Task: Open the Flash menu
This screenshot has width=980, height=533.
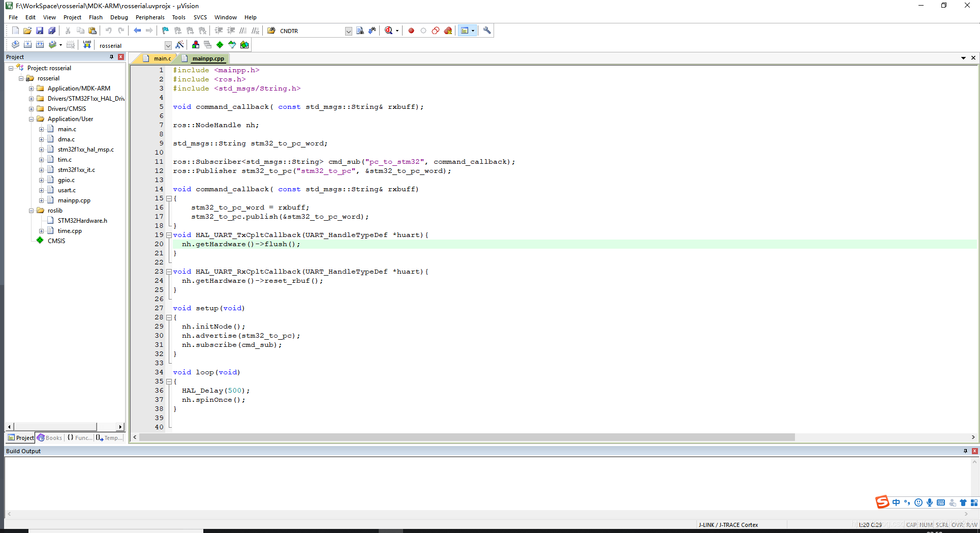Action: pyautogui.click(x=96, y=17)
